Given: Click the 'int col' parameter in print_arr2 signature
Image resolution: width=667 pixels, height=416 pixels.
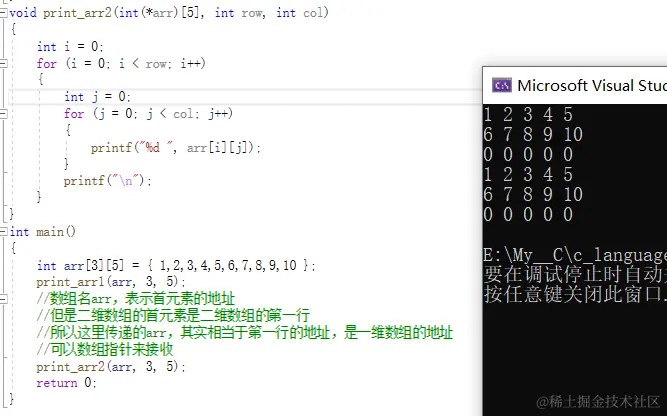Looking at the screenshot, I should click(300, 13).
